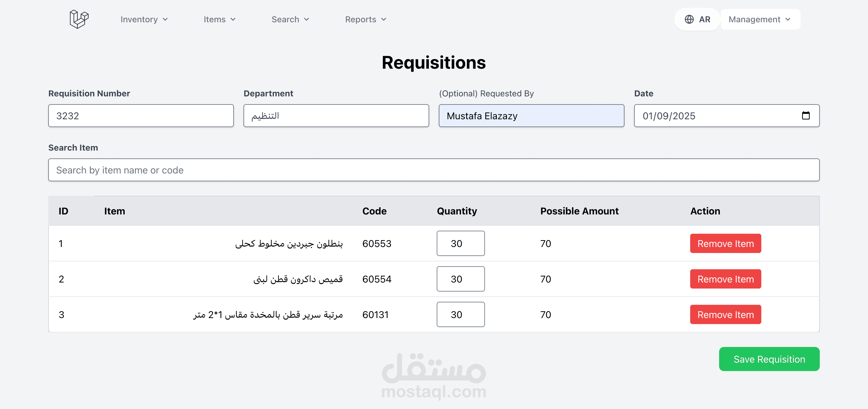This screenshot has height=409, width=868.
Task: Open the Reports navigation menu
Action: 365,20
